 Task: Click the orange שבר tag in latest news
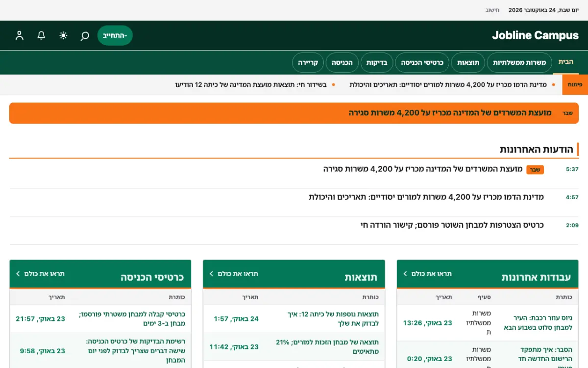point(535,170)
